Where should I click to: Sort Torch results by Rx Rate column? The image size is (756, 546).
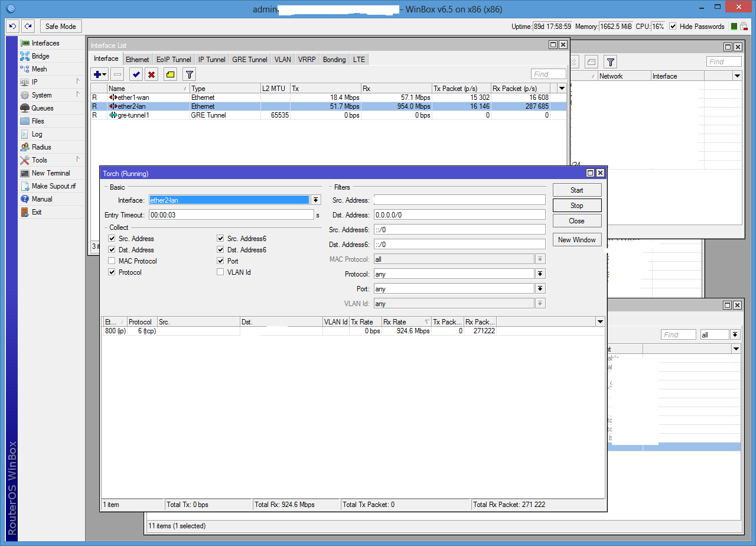point(406,322)
